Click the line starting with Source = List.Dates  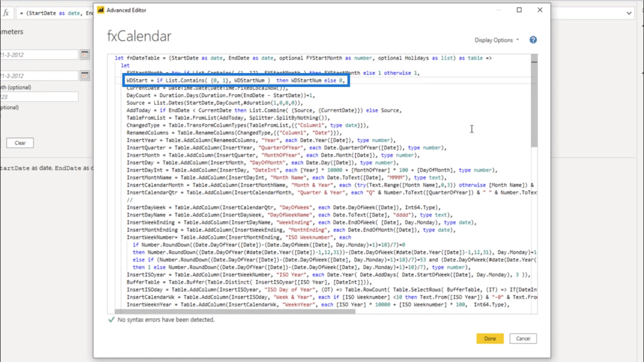tap(215, 103)
